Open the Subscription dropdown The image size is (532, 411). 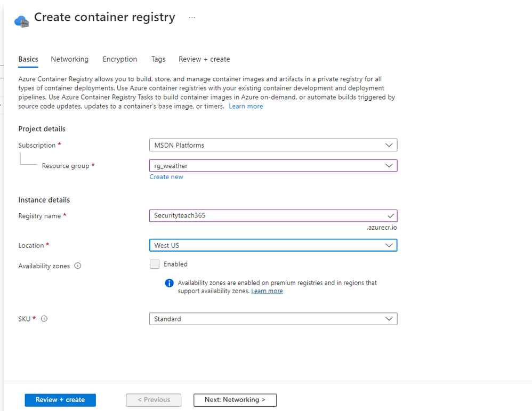pyautogui.click(x=273, y=145)
